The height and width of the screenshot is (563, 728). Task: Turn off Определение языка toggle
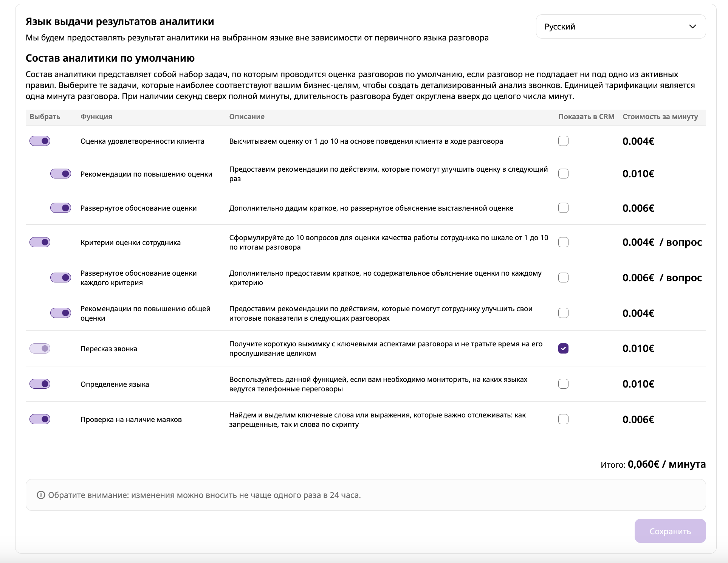point(40,384)
